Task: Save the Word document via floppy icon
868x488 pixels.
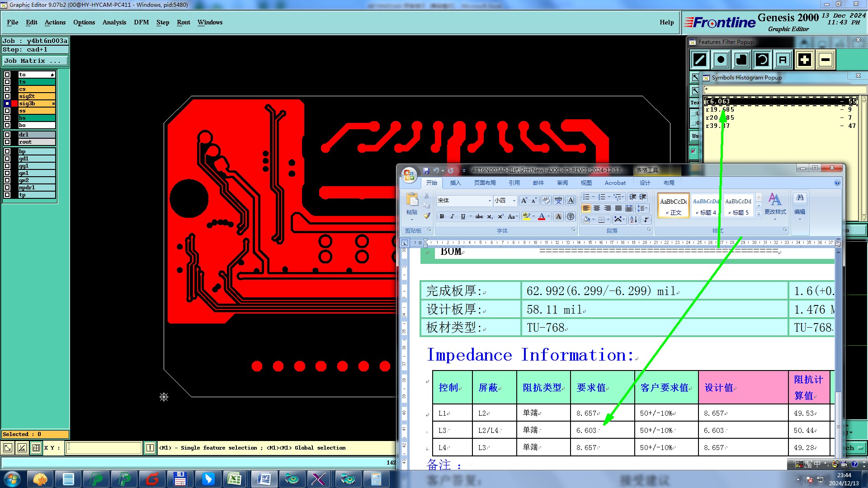Action: pyautogui.click(x=426, y=170)
